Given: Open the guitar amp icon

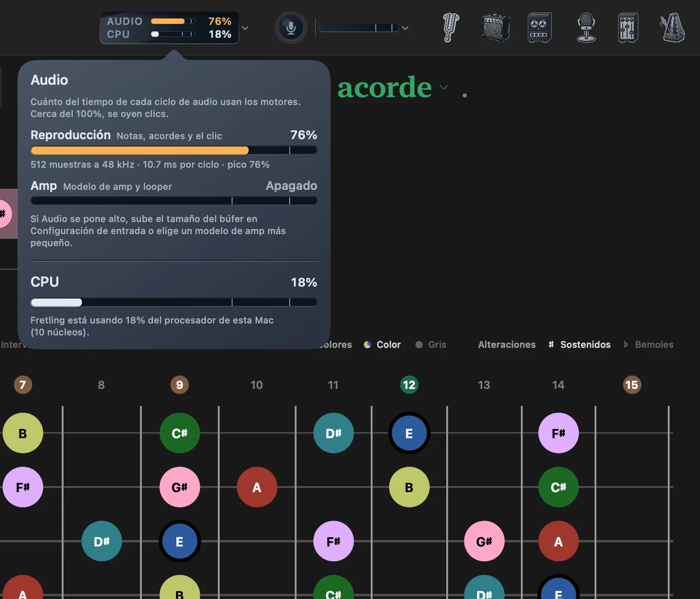Looking at the screenshot, I should pyautogui.click(x=496, y=28).
